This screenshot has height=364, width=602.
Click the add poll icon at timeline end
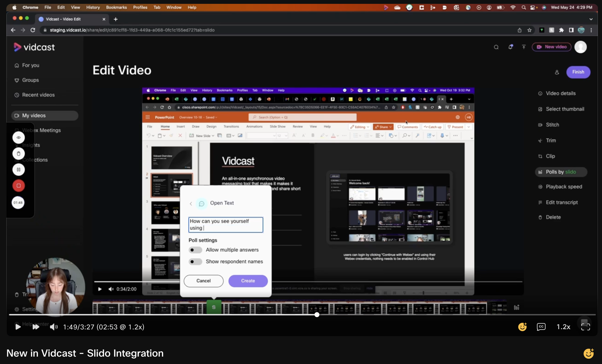(x=517, y=307)
